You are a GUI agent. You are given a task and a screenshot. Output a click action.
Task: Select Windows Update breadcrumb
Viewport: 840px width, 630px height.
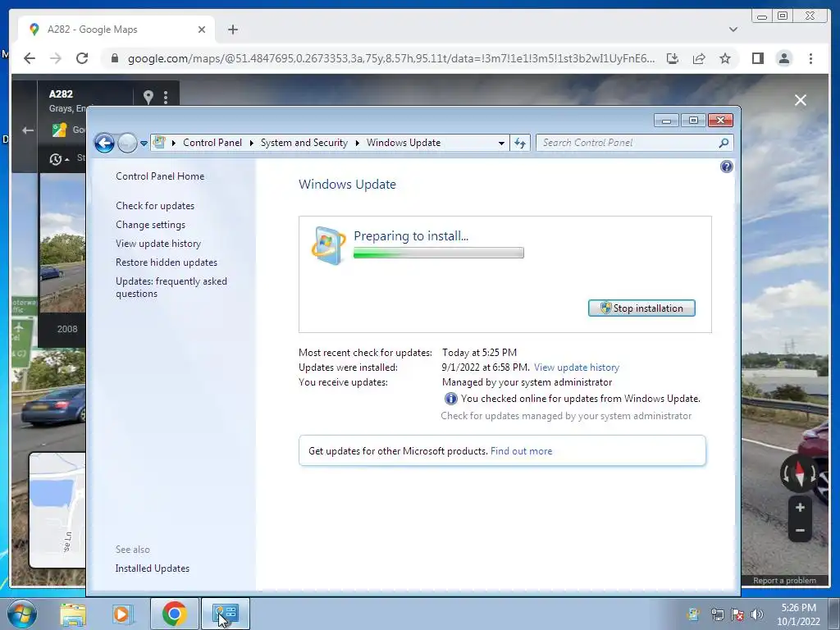(404, 143)
